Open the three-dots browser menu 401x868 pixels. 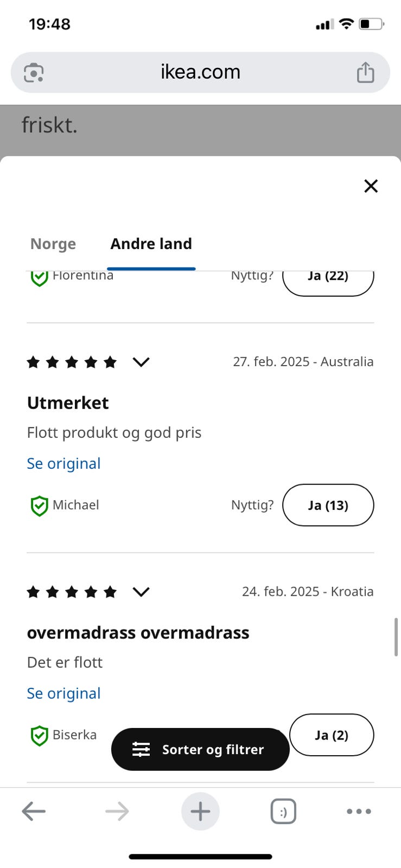point(359,812)
